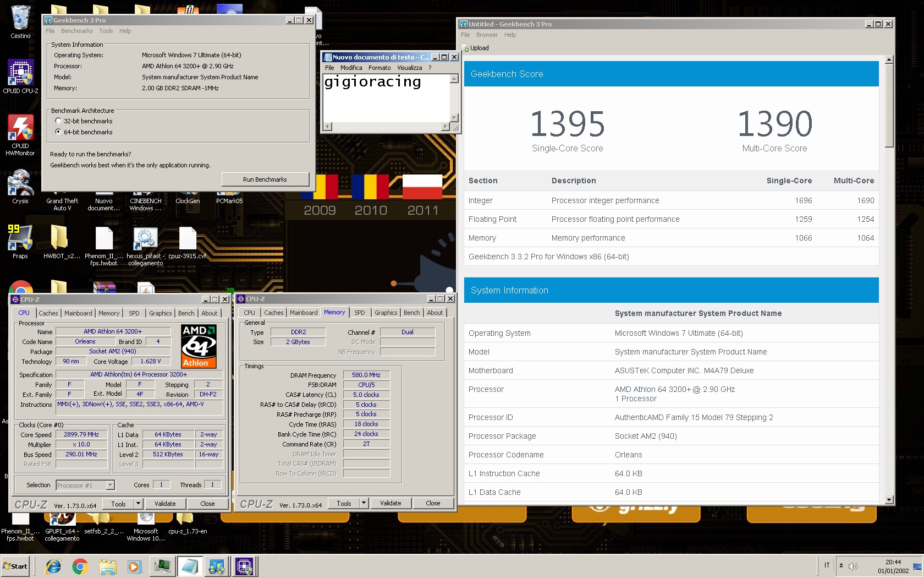Click Validate in right CPU-Z Memory window
The height and width of the screenshot is (578, 924).
point(391,503)
